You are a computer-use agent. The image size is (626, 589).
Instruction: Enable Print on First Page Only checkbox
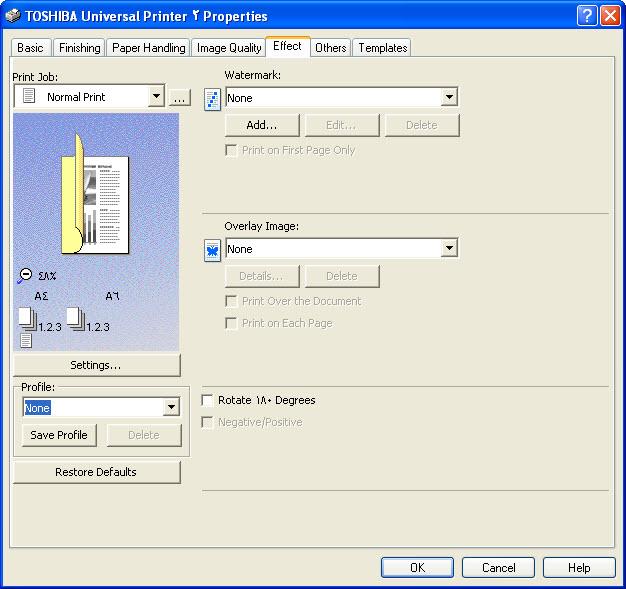click(x=231, y=151)
